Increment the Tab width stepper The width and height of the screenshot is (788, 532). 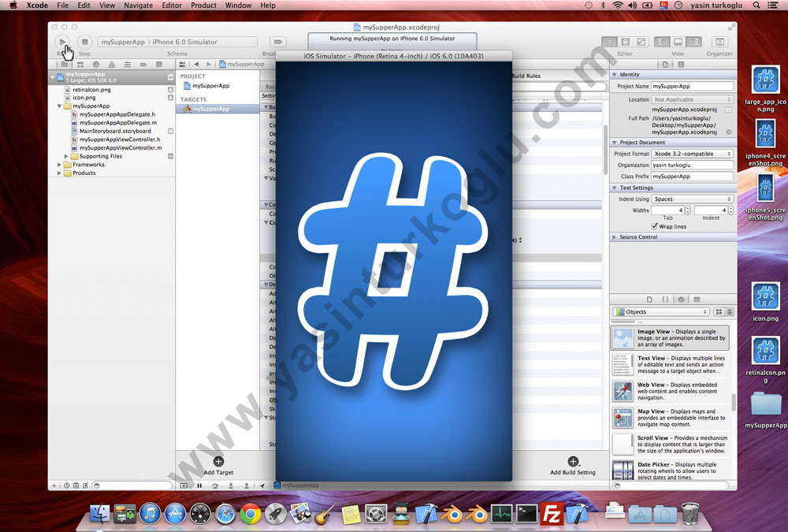coord(688,208)
